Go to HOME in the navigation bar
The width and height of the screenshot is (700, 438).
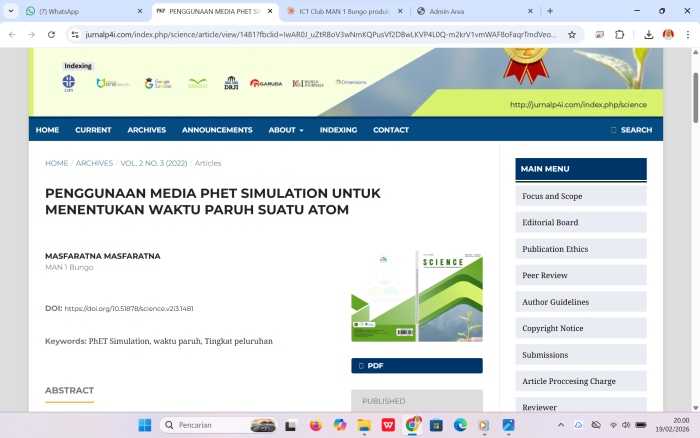[47, 130]
